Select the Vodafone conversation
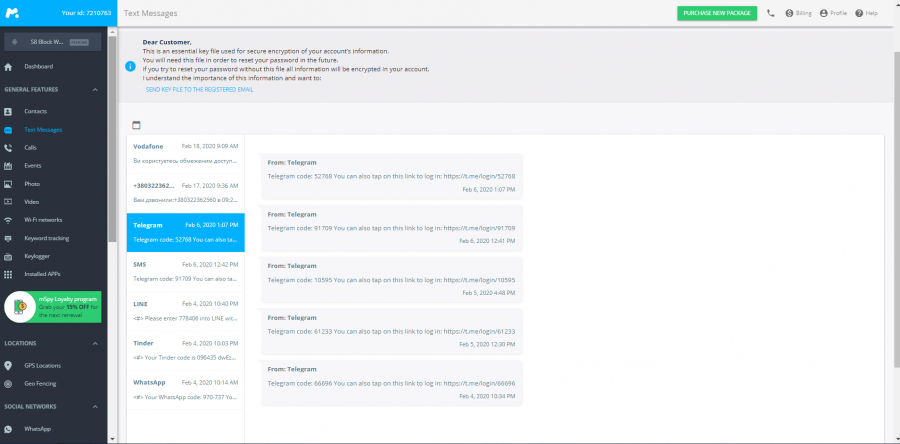This screenshot has height=444, width=900. pyautogui.click(x=185, y=154)
